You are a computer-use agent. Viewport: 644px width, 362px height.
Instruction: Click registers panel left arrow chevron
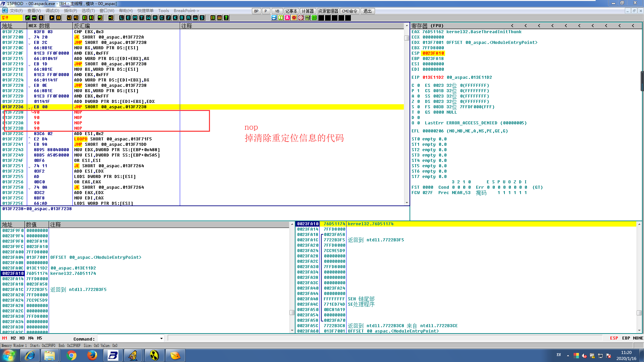tap(512, 26)
